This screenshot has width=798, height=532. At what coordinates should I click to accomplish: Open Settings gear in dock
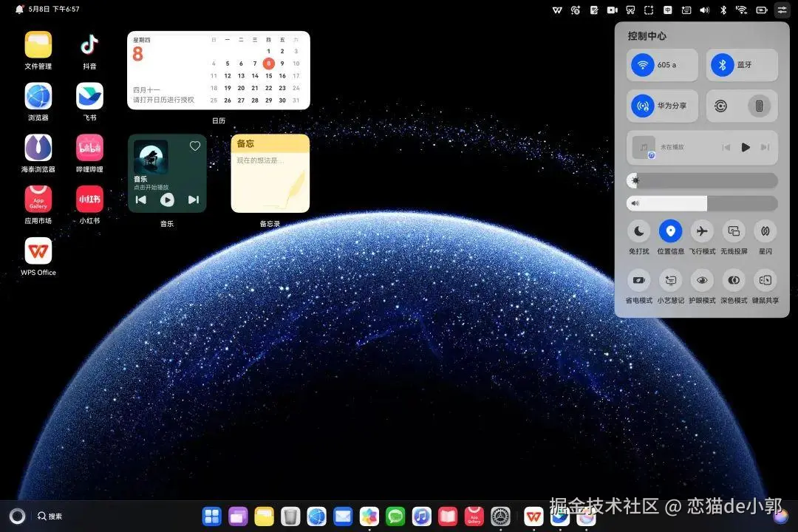[x=501, y=516]
